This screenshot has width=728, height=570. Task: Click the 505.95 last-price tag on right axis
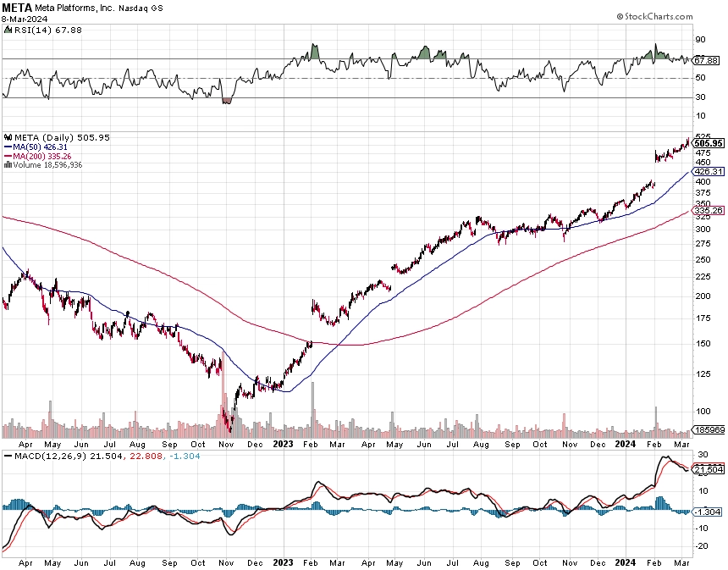pyautogui.click(x=708, y=143)
